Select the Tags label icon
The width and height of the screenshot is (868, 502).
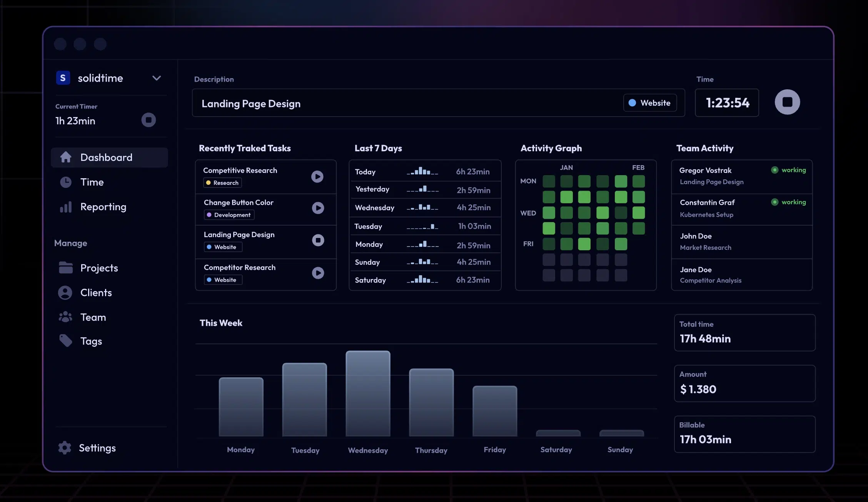tap(66, 341)
